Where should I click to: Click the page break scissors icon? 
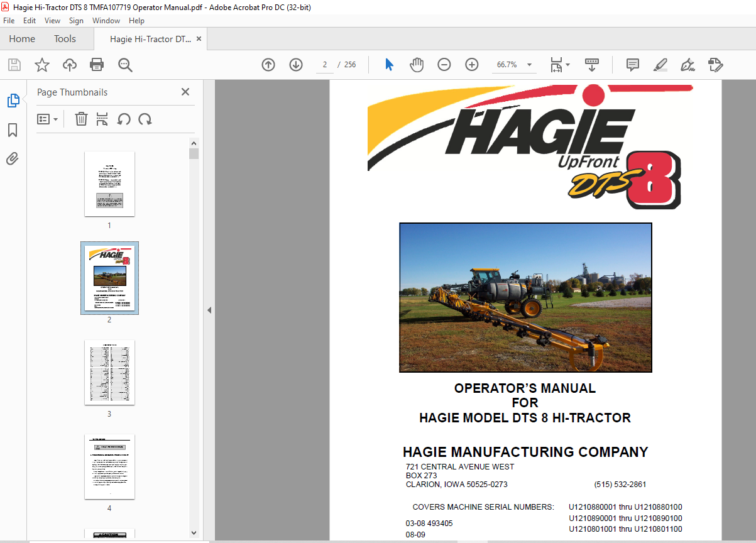(x=102, y=119)
